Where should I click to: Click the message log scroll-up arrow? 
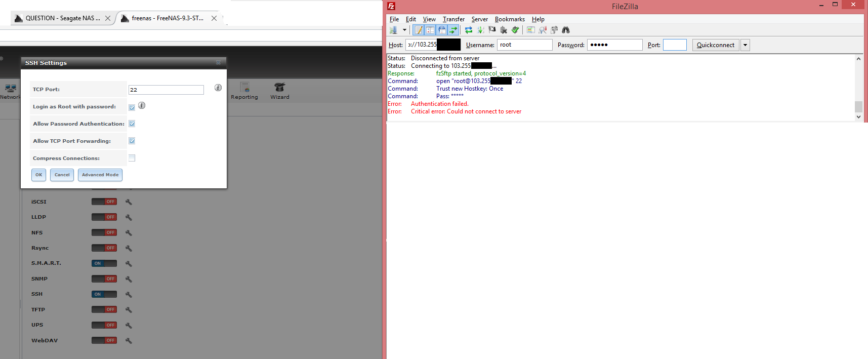pyautogui.click(x=858, y=59)
